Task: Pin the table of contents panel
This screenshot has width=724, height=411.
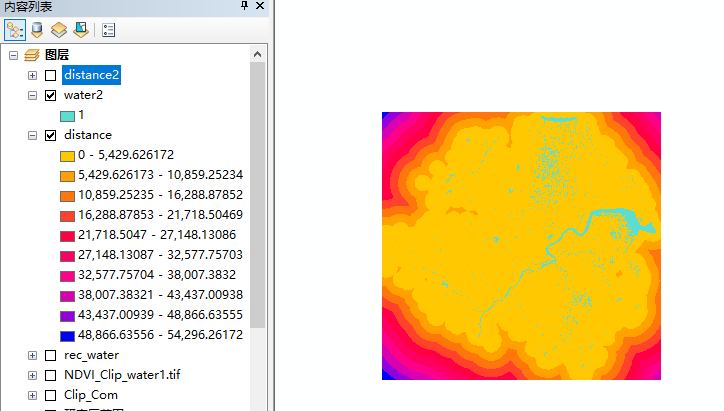Action: (244, 6)
